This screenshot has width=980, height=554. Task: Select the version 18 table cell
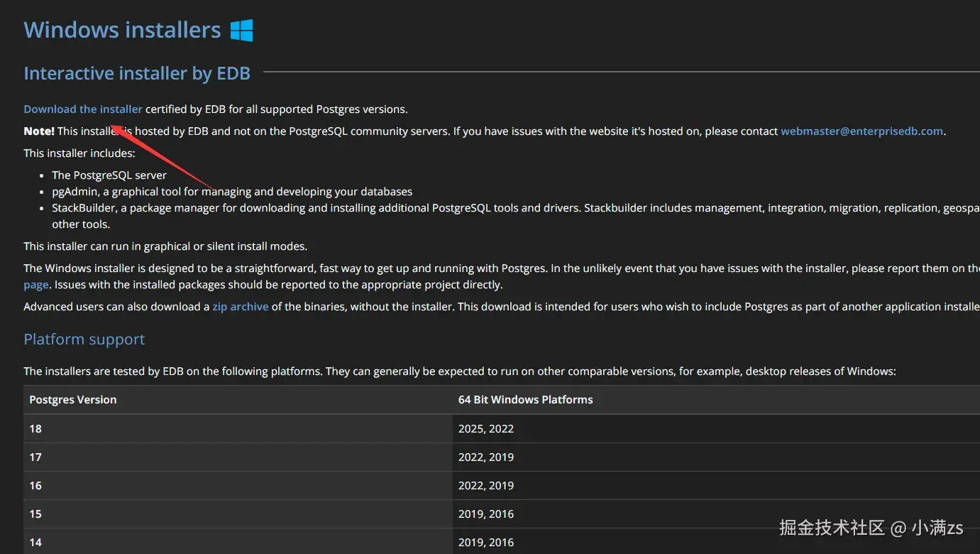35,429
